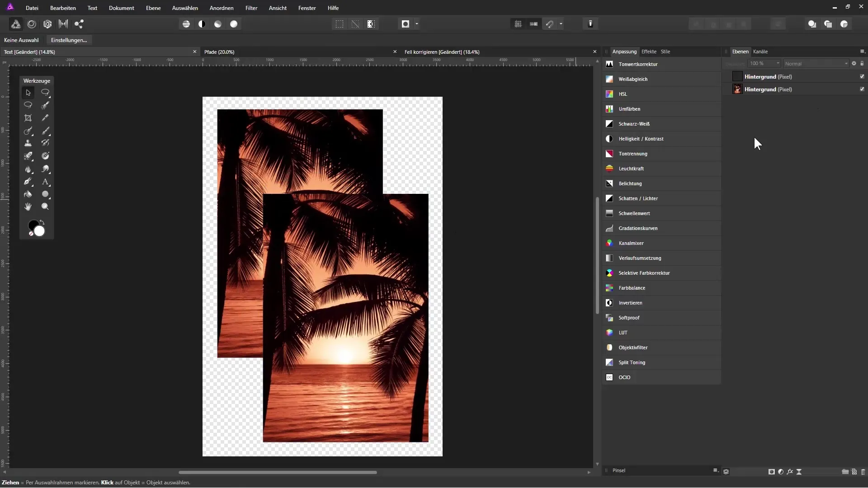This screenshot has height=488, width=868.
Task: Open Pinsel panel options menu
Action: [x=716, y=470]
